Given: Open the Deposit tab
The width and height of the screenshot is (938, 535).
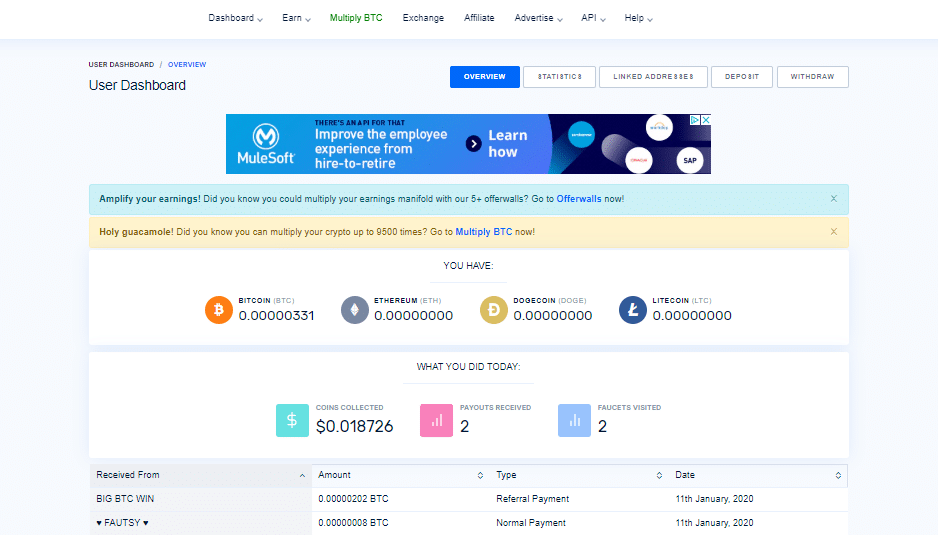Looking at the screenshot, I should click(x=742, y=77).
